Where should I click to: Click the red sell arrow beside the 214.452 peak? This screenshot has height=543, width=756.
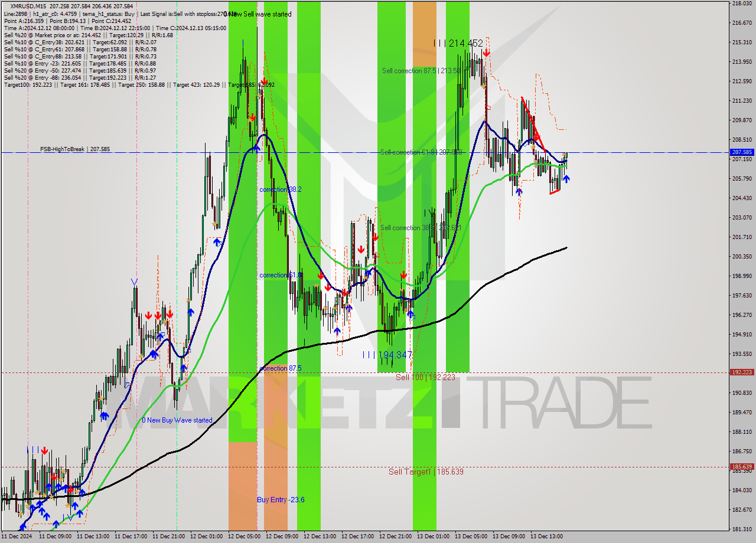(x=486, y=53)
